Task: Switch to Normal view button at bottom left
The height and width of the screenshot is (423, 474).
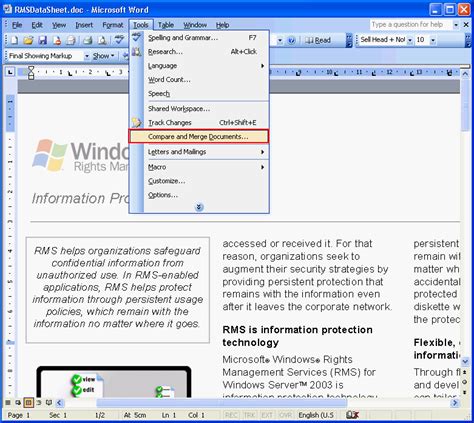Action: [x=8, y=403]
